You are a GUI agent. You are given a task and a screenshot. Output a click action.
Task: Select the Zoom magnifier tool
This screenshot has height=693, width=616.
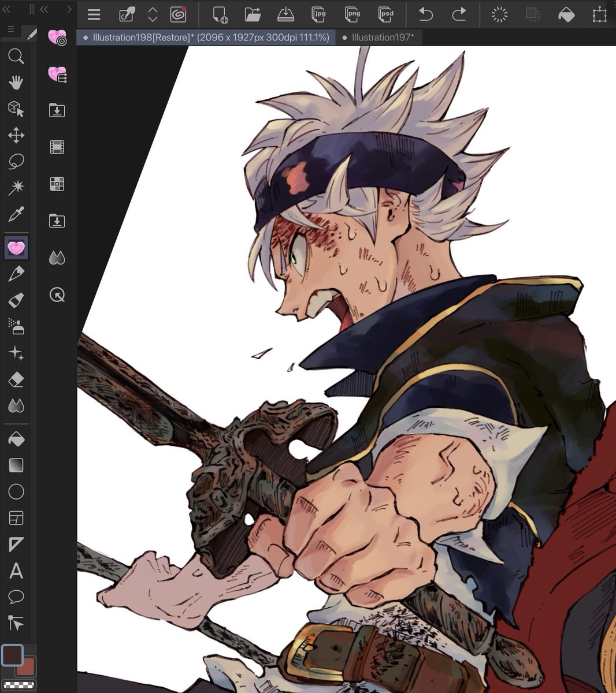[16, 56]
